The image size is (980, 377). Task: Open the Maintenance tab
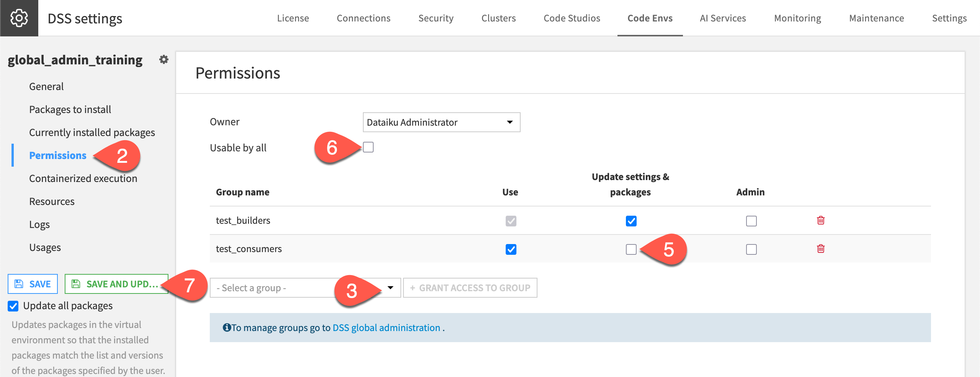(876, 18)
